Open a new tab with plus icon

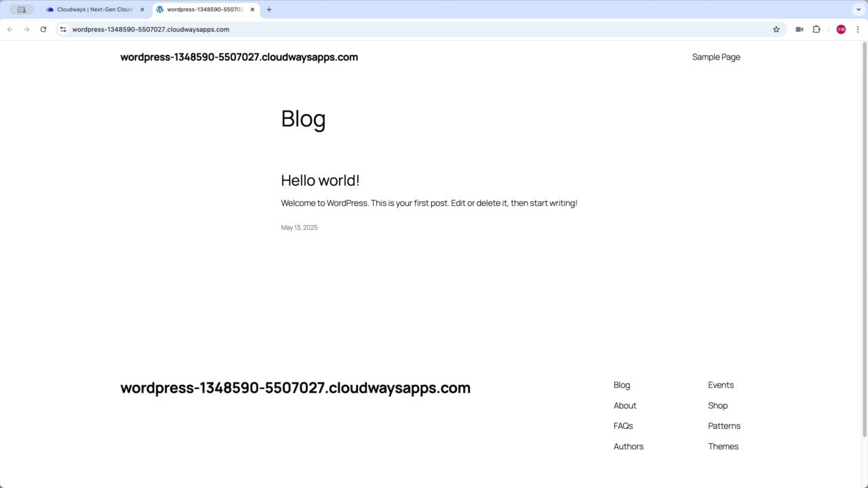[x=269, y=9]
